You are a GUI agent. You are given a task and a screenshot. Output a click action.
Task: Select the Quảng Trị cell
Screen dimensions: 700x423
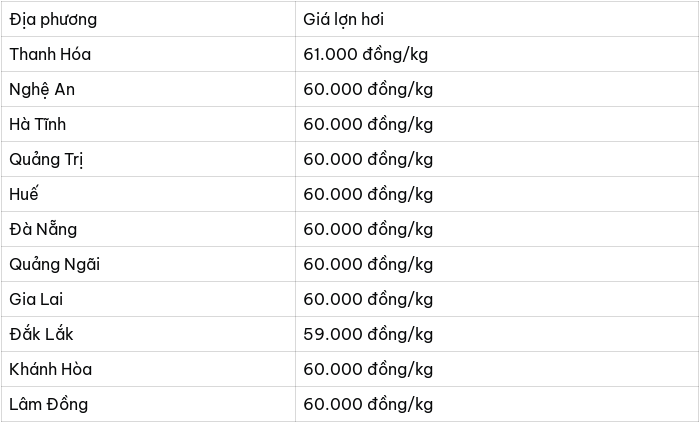pyautogui.click(x=148, y=159)
